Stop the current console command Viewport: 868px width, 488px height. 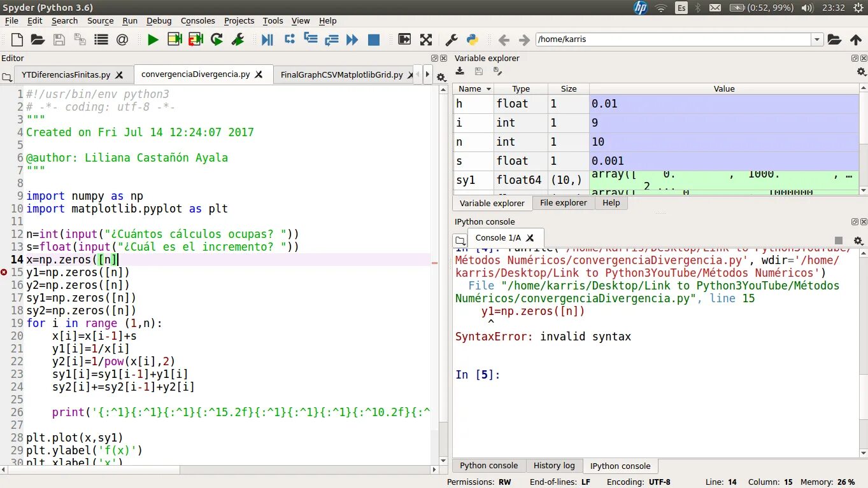839,241
